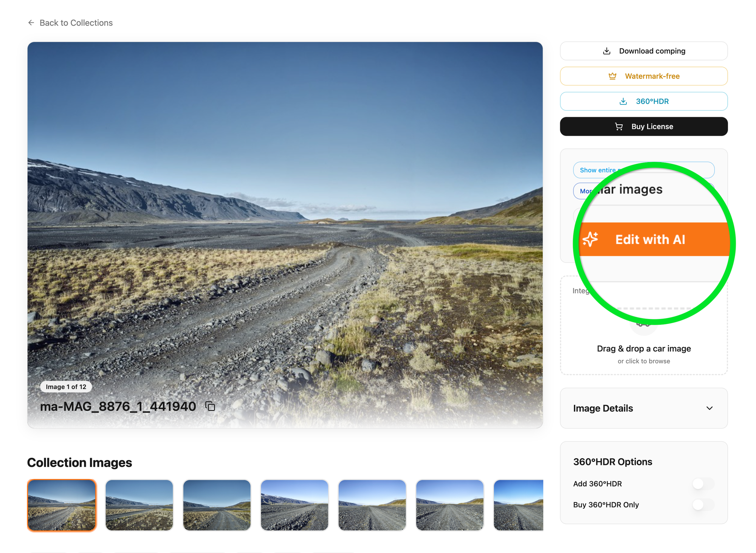Select the second collection thumbnail

click(x=139, y=505)
